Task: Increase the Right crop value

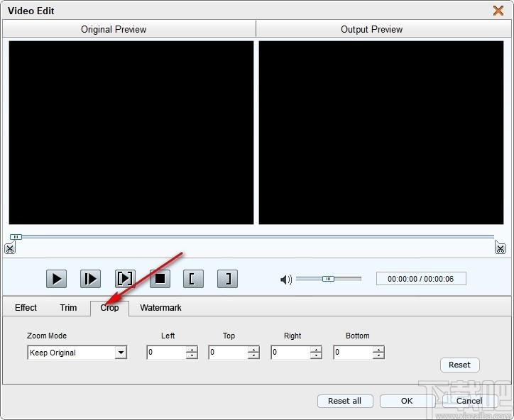Action: [x=316, y=349]
